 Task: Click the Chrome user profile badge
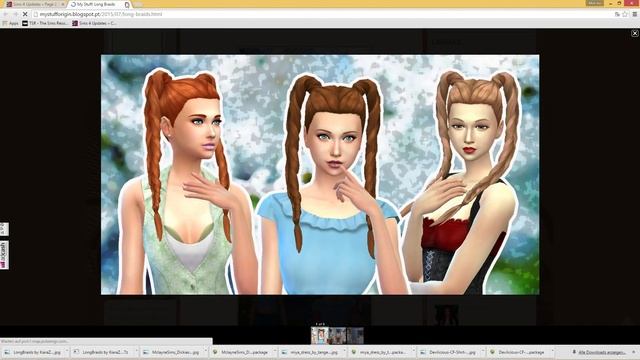594,3
